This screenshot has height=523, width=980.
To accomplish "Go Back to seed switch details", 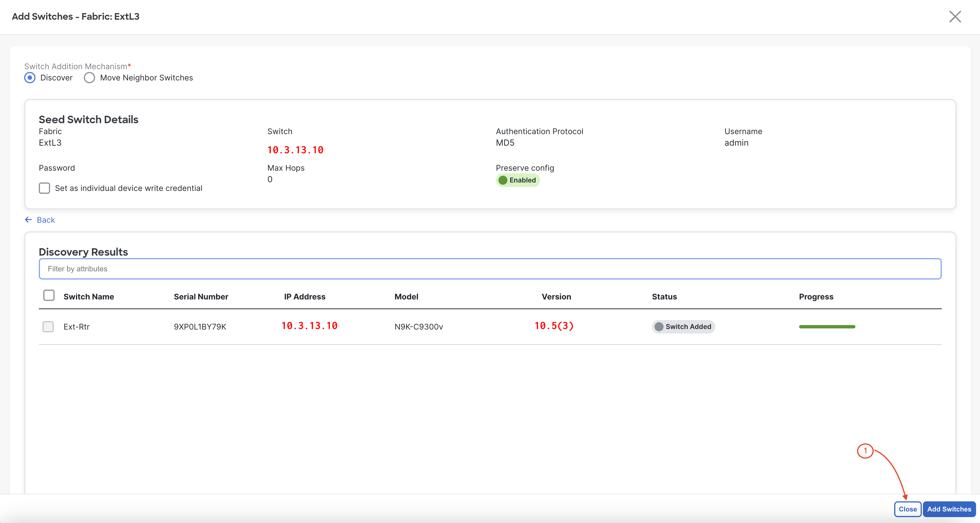I will (x=46, y=220).
